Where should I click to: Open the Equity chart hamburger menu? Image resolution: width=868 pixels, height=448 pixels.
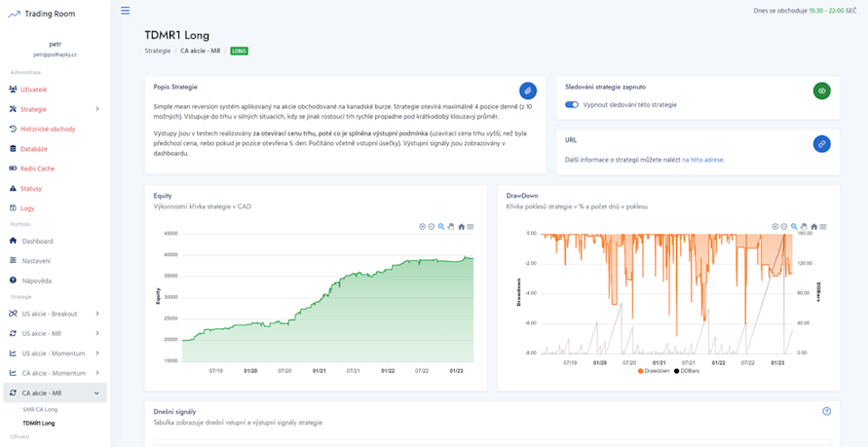click(471, 226)
